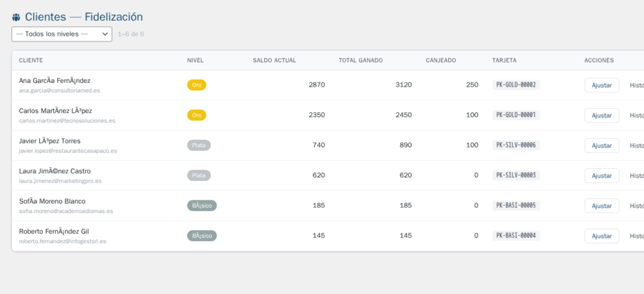Click the Plata badge for Laura Jiménez
The height and width of the screenshot is (294, 644).
tap(199, 175)
